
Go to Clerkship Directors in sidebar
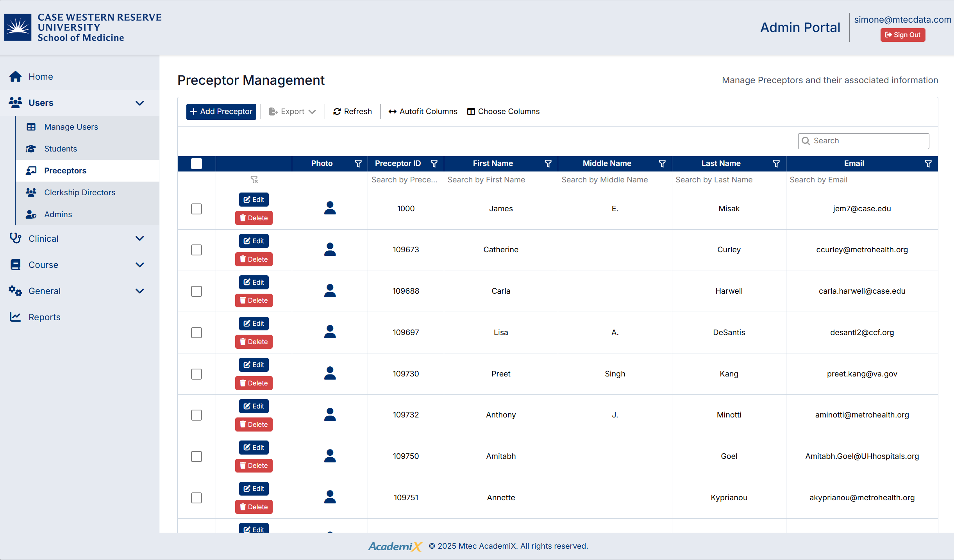[x=80, y=193]
